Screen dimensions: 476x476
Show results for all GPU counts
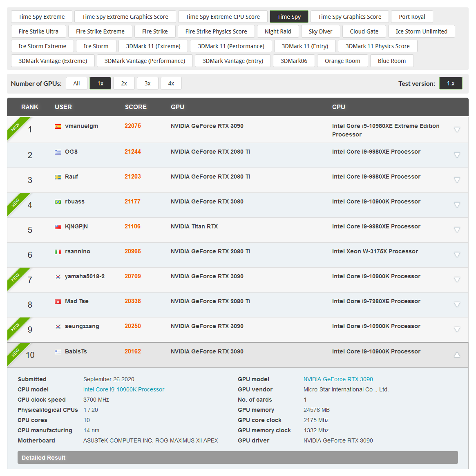coord(76,83)
